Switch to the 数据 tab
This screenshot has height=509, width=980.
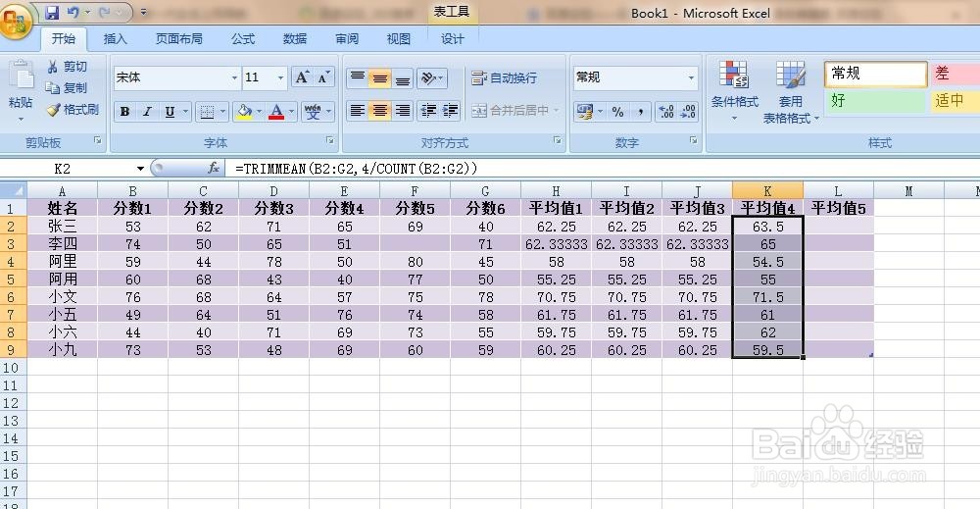click(x=294, y=39)
